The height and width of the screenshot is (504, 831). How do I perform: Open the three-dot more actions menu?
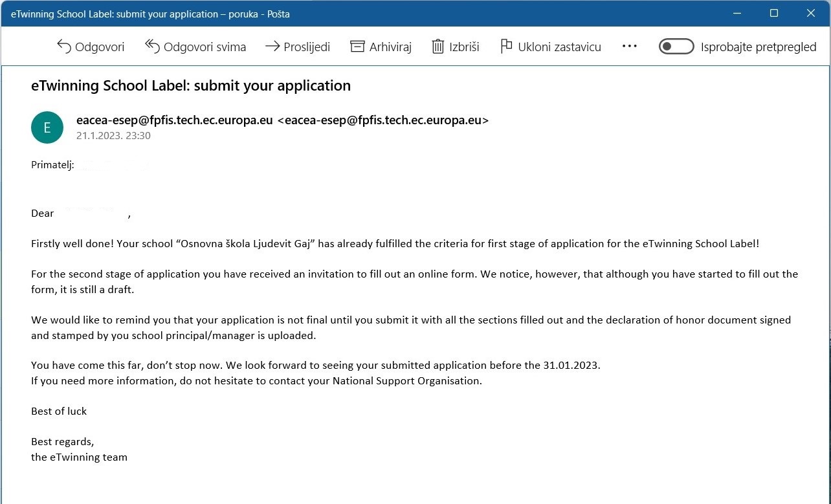point(629,47)
